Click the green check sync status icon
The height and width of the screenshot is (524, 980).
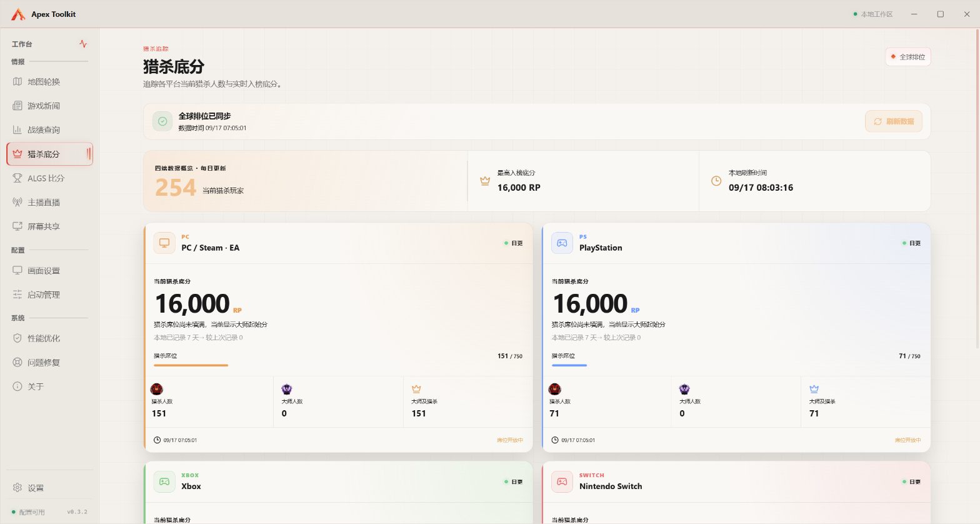click(x=162, y=121)
